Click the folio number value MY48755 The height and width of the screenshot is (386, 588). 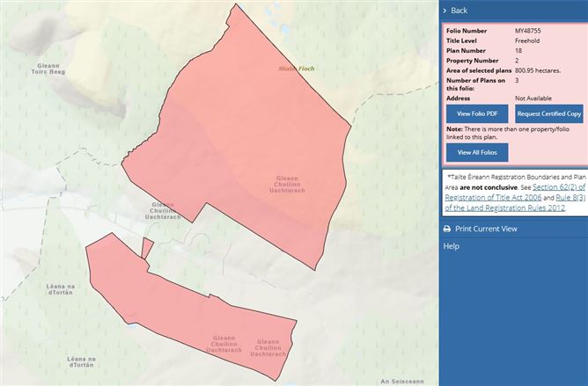click(x=530, y=32)
